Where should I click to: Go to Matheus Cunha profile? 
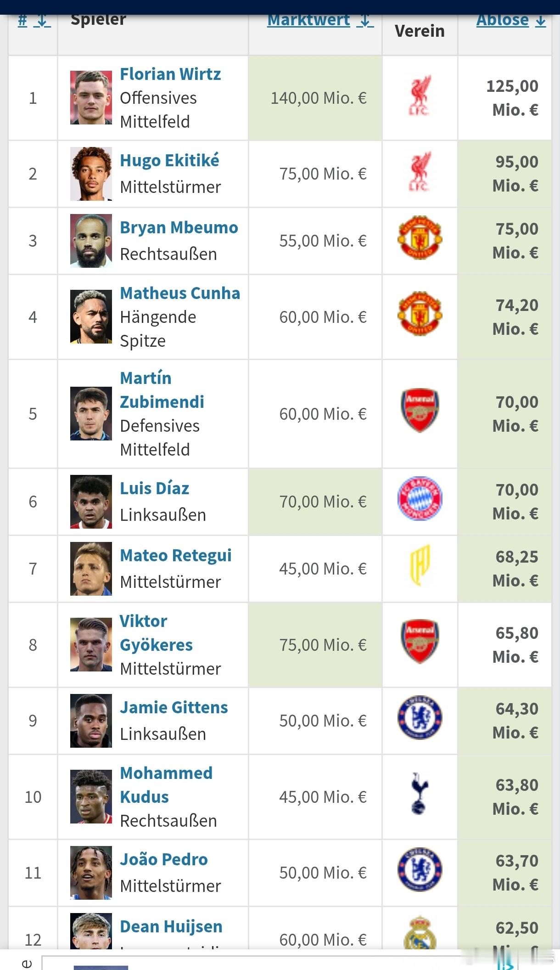tap(180, 293)
